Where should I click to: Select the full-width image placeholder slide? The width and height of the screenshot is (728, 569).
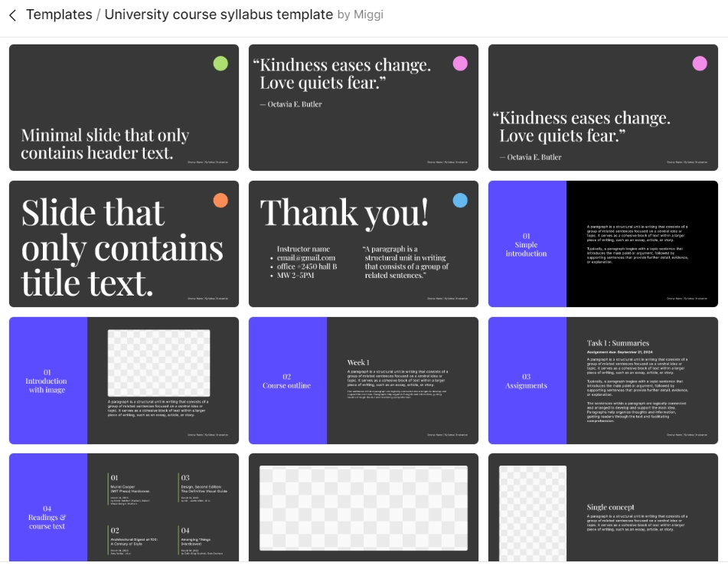pyautogui.click(x=364, y=507)
